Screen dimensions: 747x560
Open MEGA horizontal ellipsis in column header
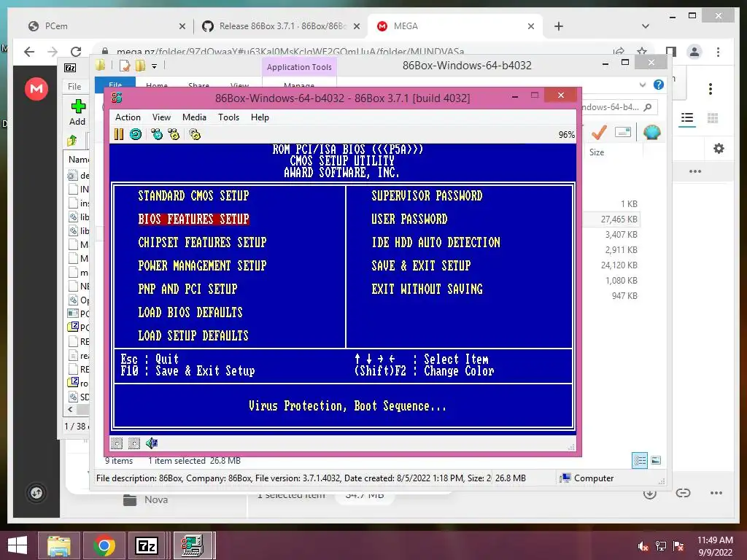[695, 171]
